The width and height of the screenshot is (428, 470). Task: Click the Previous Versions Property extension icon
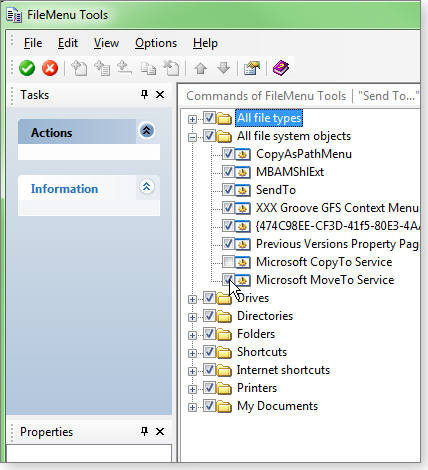(242, 244)
